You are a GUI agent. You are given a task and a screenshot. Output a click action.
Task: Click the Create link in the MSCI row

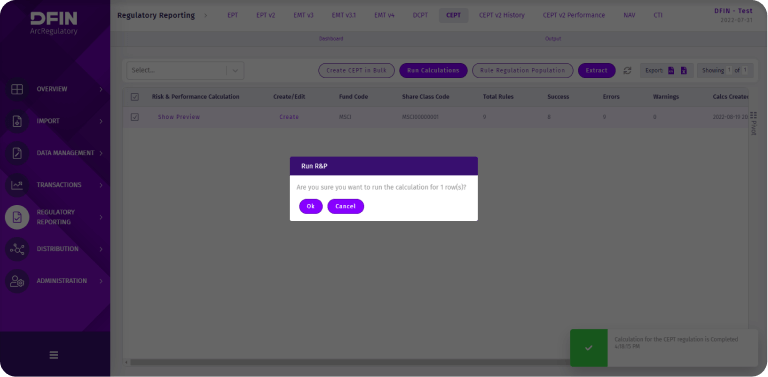(x=289, y=117)
